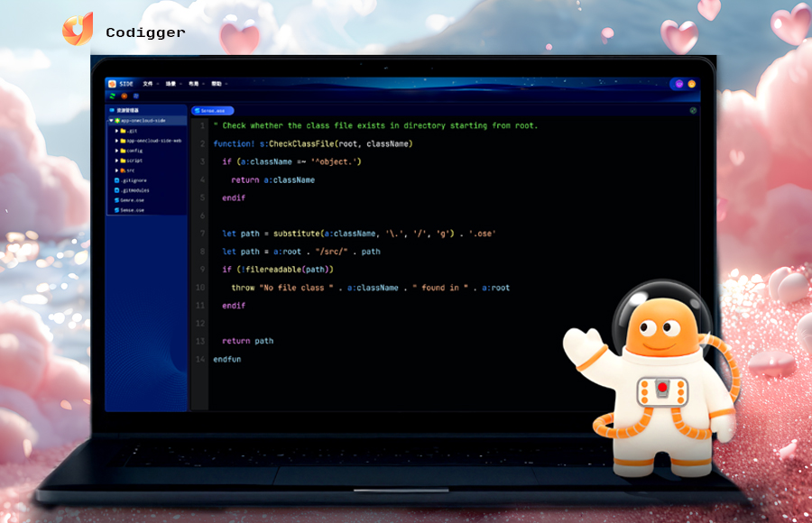Click the script folder icon
Viewport: 812px width, 523px height.
pyautogui.click(x=124, y=160)
